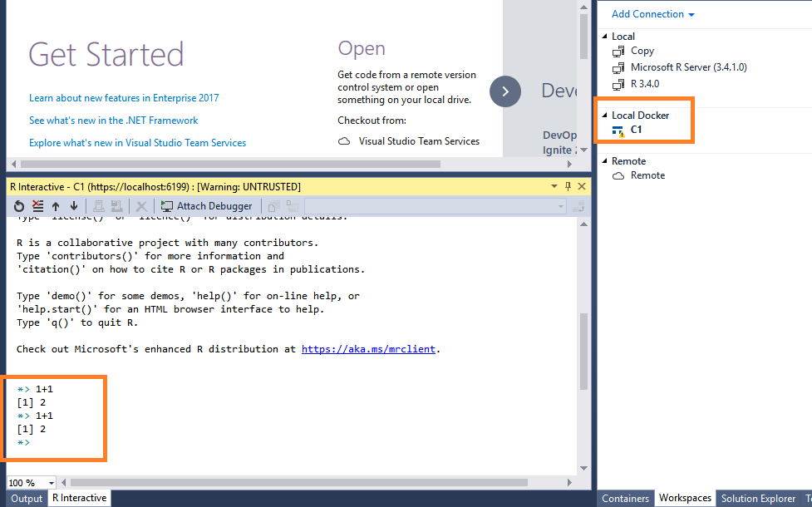Collapse the Remote connections section
Image resolution: width=812 pixels, height=507 pixels.
tap(605, 160)
